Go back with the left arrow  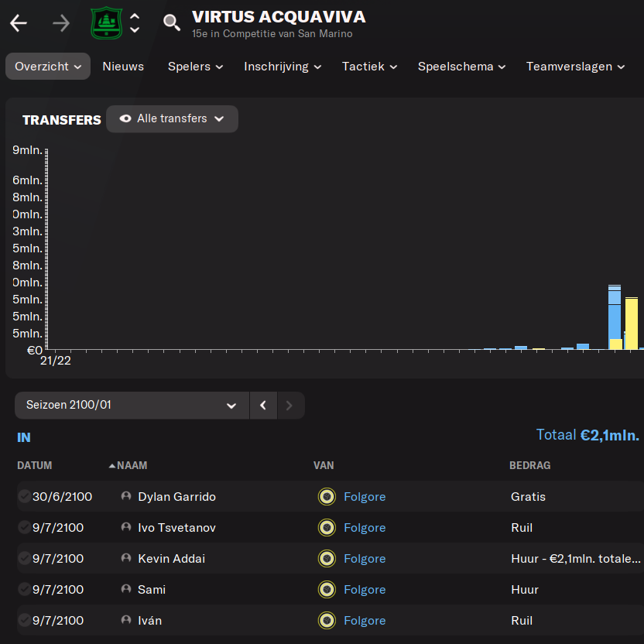coord(19,23)
